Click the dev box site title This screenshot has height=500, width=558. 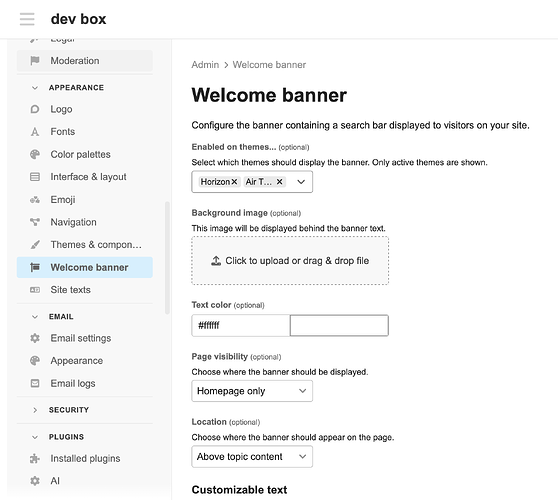click(79, 19)
